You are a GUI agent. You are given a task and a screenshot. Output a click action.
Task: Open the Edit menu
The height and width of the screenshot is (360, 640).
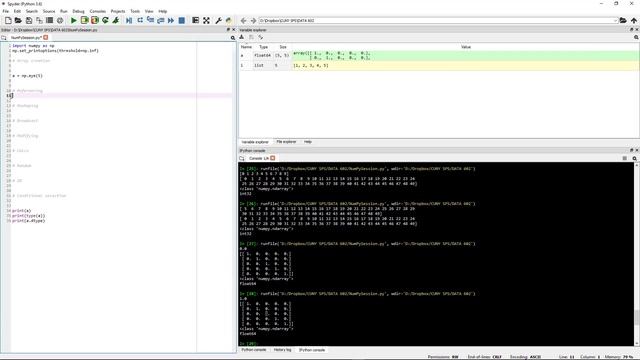17,11
